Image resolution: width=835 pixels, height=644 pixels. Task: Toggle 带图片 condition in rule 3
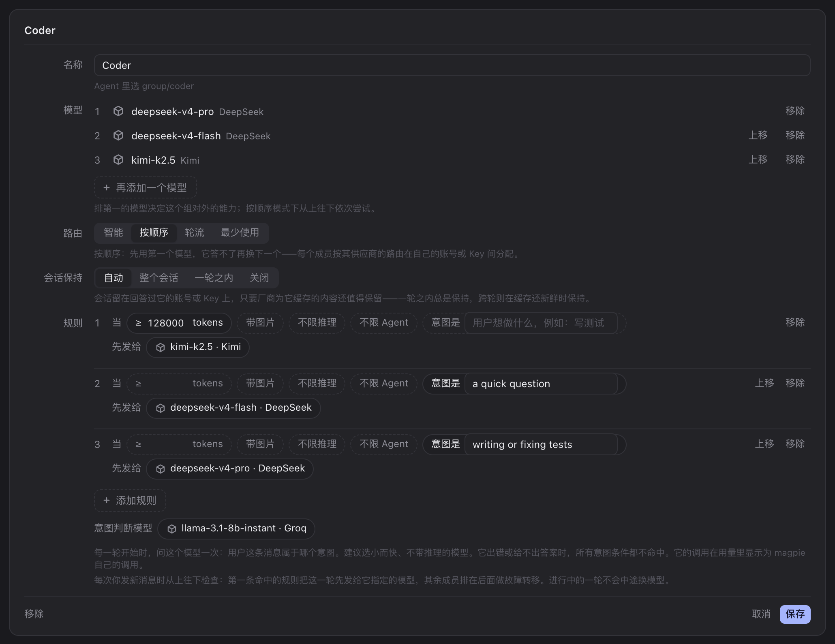tap(260, 444)
